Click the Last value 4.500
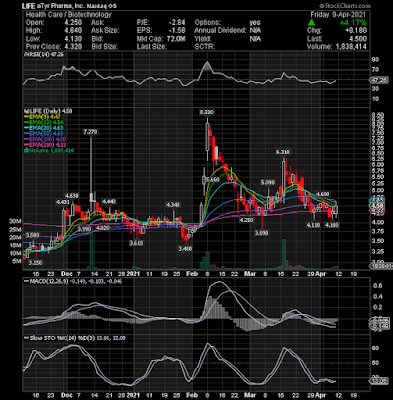 (x=358, y=39)
